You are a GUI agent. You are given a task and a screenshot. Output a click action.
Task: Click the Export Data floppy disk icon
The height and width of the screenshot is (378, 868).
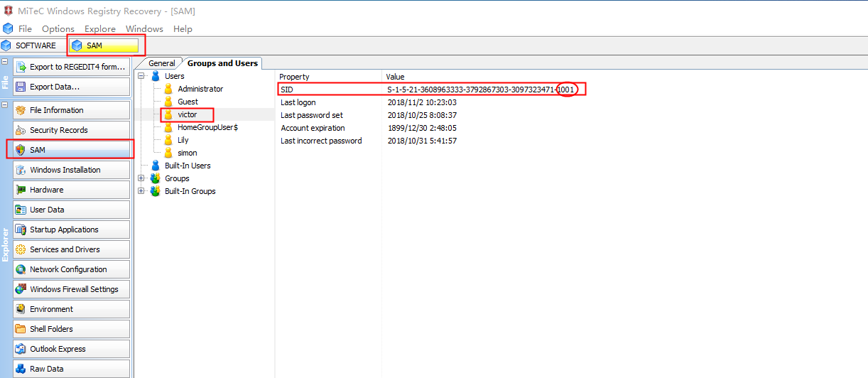coord(21,87)
